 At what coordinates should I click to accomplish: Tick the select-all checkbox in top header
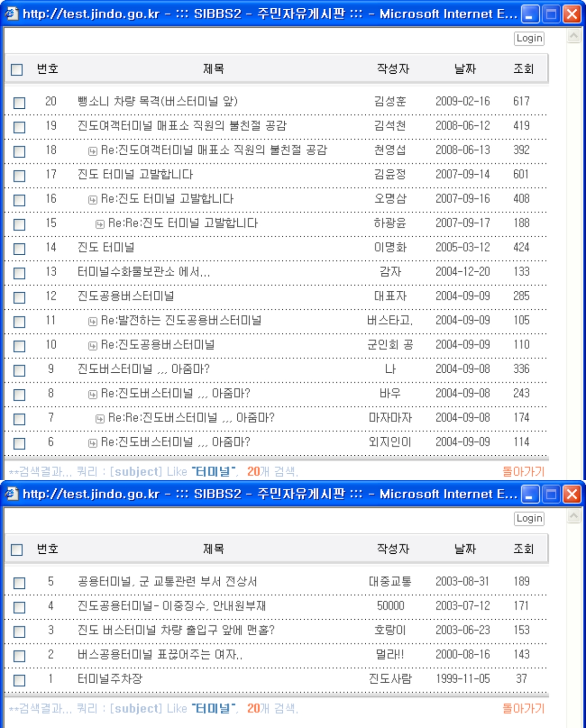tap(17, 70)
